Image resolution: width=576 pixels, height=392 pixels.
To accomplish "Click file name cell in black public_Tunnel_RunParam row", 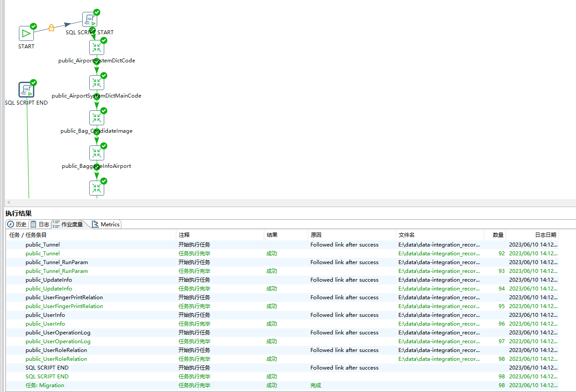I will [x=439, y=262].
